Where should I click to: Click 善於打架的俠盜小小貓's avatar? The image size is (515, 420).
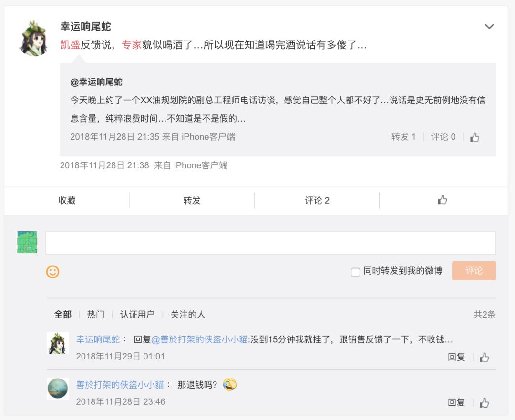pos(58,388)
